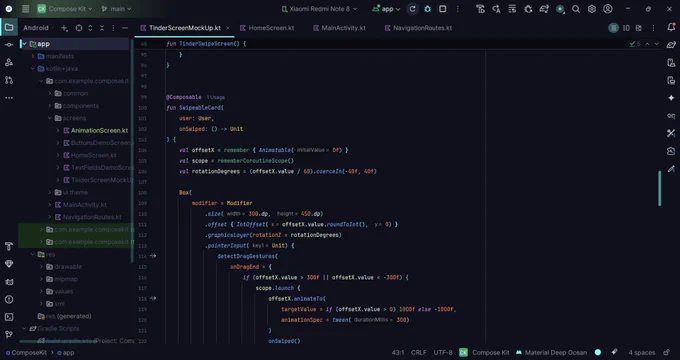
Task: Open the main branch dropdown
Action: (x=116, y=9)
